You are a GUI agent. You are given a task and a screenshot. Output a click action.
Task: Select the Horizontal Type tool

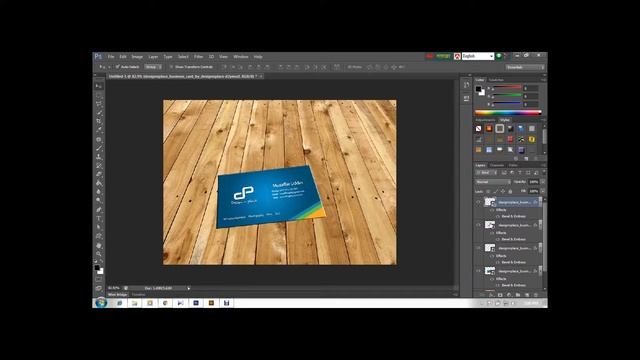(x=99, y=218)
